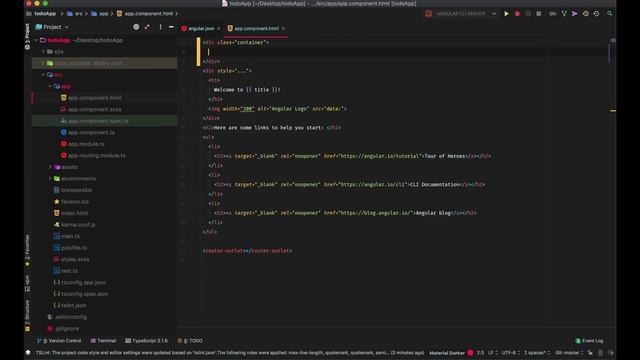The width and height of the screenshot is (640, 360).
Task: Expand the node_modules library root folder
Action: pos(43,63)
